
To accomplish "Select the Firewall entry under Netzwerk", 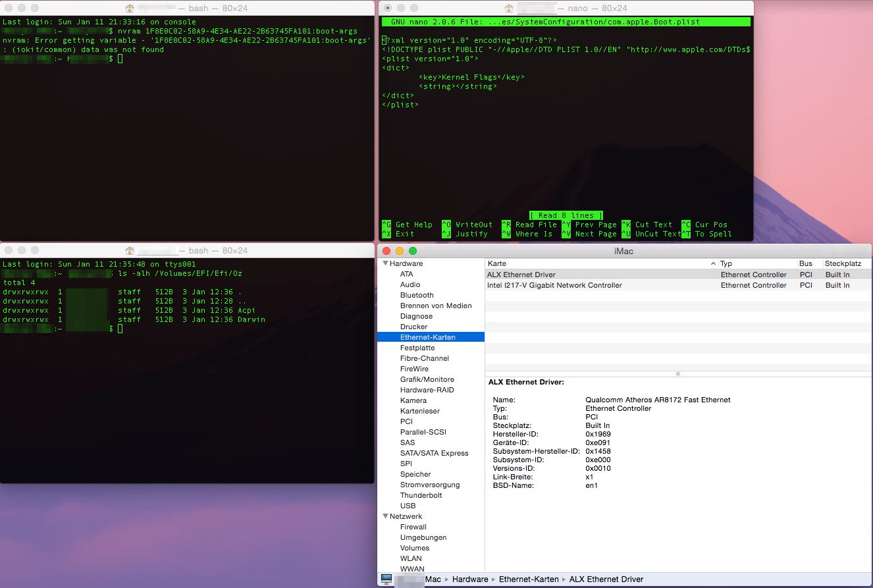I will pos(413,527).
